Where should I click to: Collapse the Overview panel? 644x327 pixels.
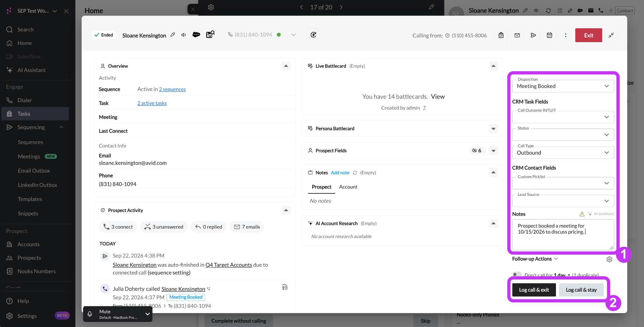pos(286,66)
